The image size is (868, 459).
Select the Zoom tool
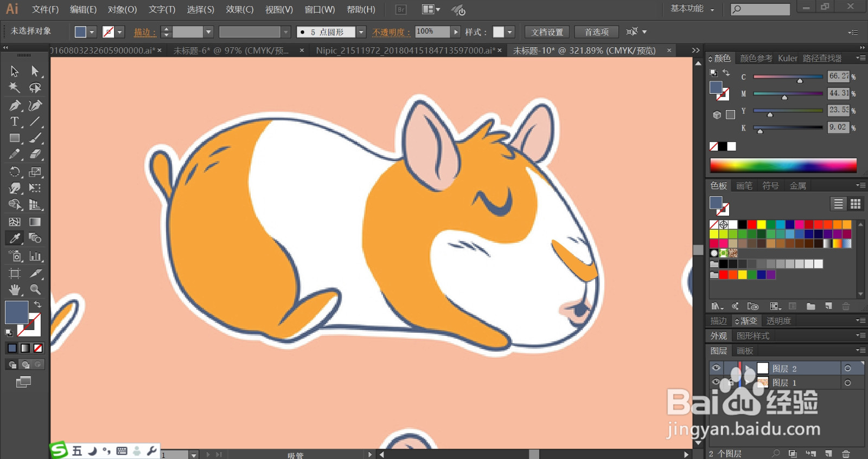(x=35, y=289)
